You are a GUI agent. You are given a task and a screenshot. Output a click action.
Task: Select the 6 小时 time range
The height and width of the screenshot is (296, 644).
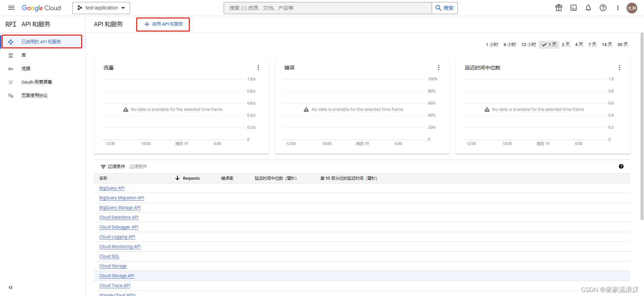[510, 44]
